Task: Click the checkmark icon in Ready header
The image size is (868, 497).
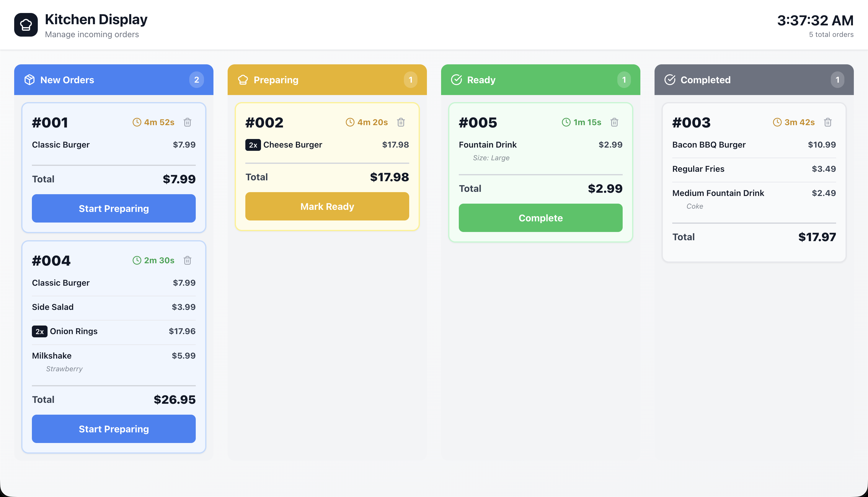Action: pos(456,80)
